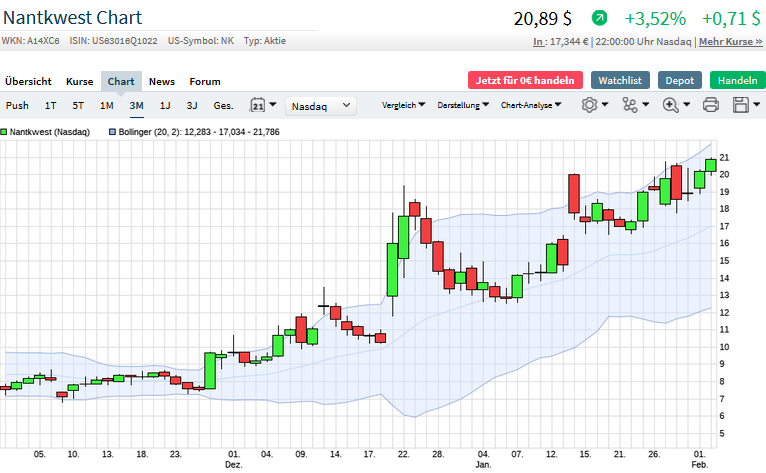The height and width of the screenshot is (473, 766).
Task: Expand the settings gear dropdown arrow
Action: (605, 104)
